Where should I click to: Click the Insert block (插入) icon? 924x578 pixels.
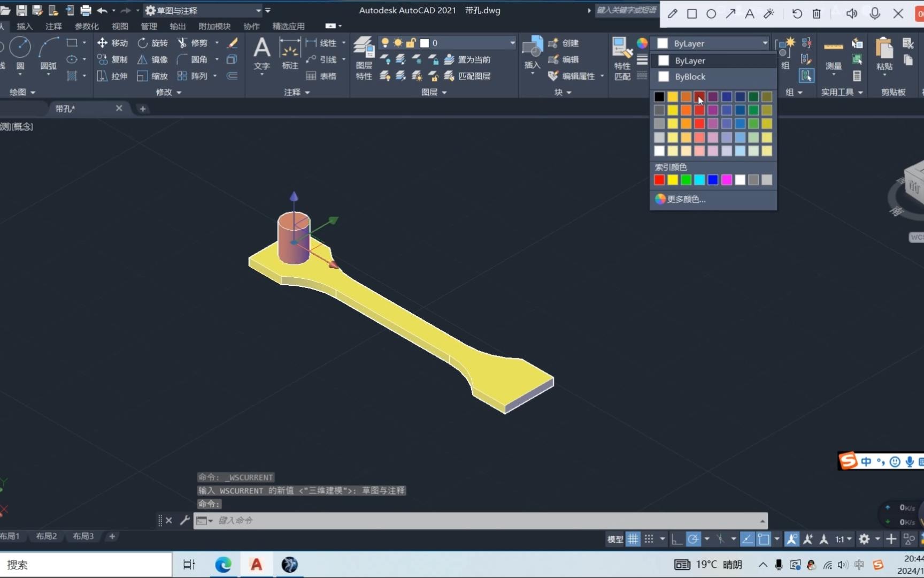[532, 52]
